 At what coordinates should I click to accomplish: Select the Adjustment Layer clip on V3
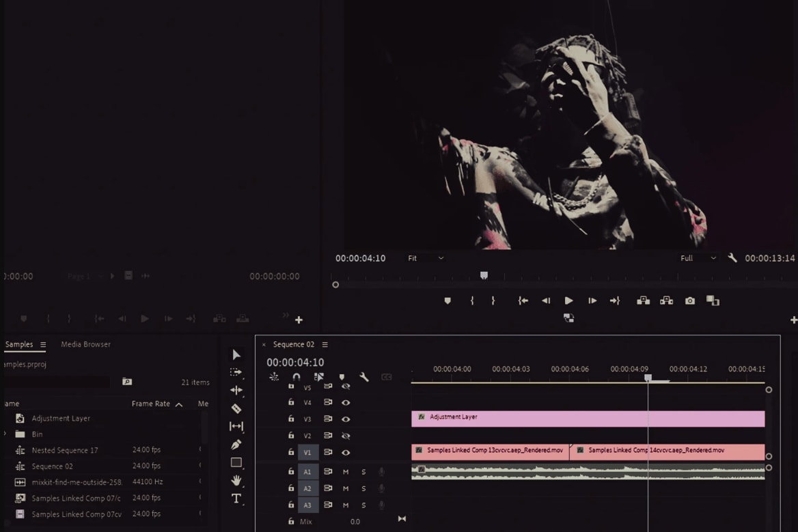point(588,419)
